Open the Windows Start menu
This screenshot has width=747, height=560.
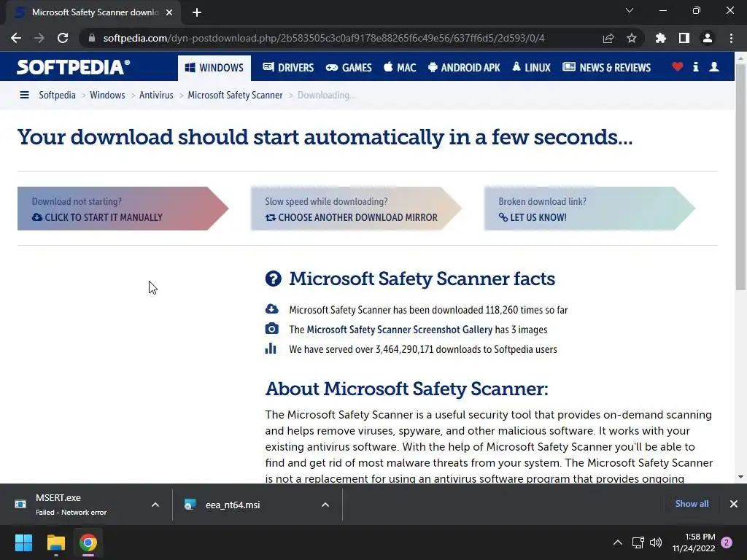click(23, 542)
